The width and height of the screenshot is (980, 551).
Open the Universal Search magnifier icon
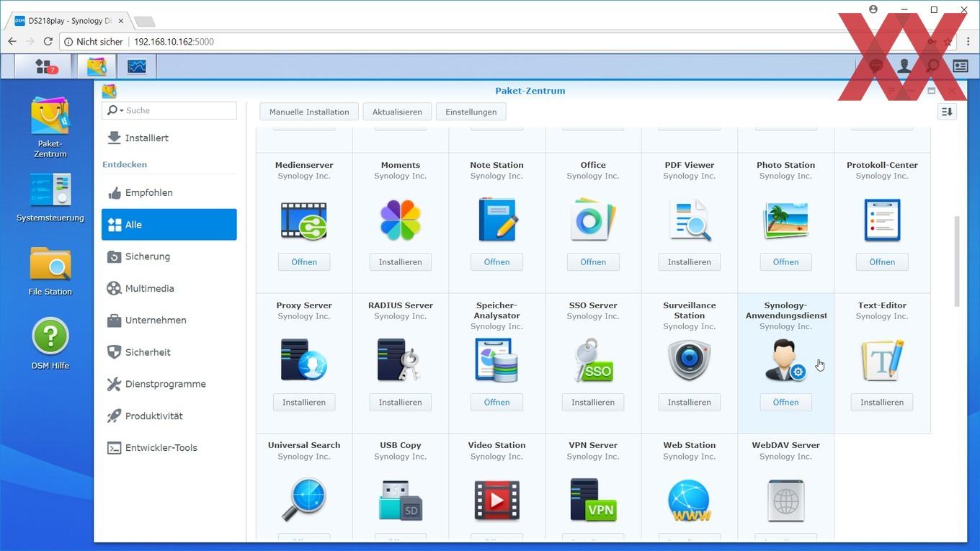tap(304, 499)
